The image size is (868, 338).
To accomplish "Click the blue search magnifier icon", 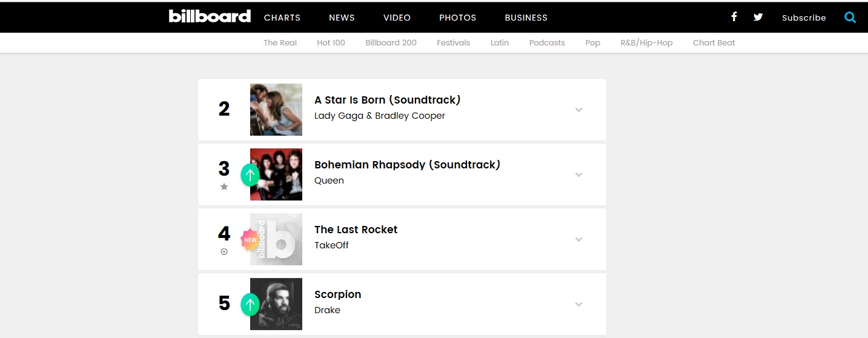I will click(850, 18).
